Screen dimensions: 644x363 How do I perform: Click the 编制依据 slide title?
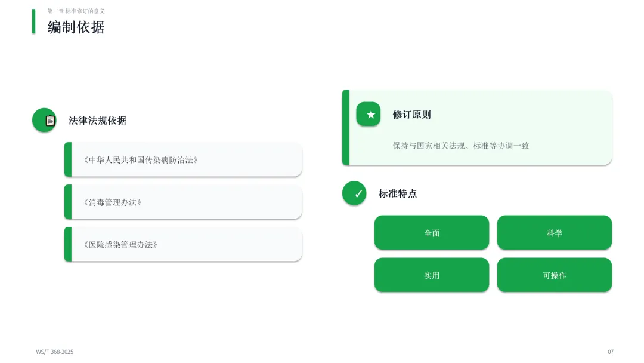pyautogui.click(x=76, y=27)
